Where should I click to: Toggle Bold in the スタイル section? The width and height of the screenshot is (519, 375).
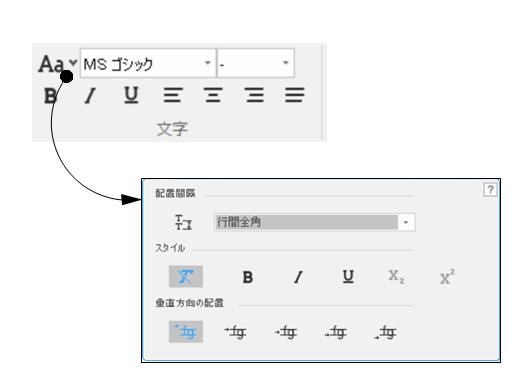pos(248,277)
